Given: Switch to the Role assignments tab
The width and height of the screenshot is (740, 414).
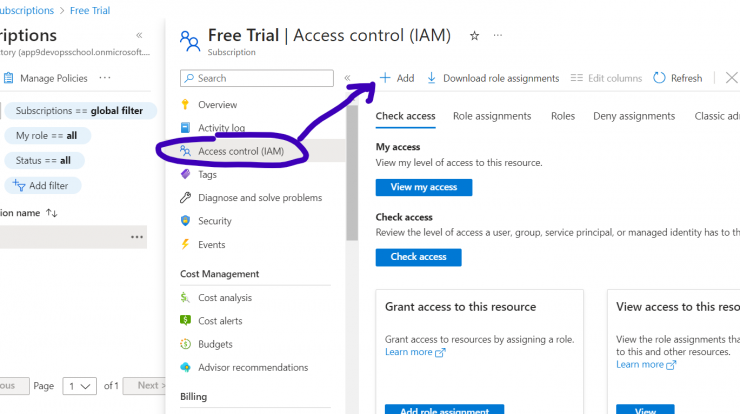Looking at the screenshot, I should [x=492, y=116].
